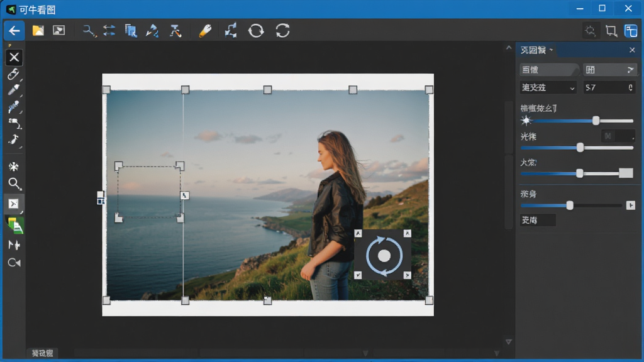Screen dimensions: 644x362
Task: Close the right side panel
Action: (x=632, y=50)
